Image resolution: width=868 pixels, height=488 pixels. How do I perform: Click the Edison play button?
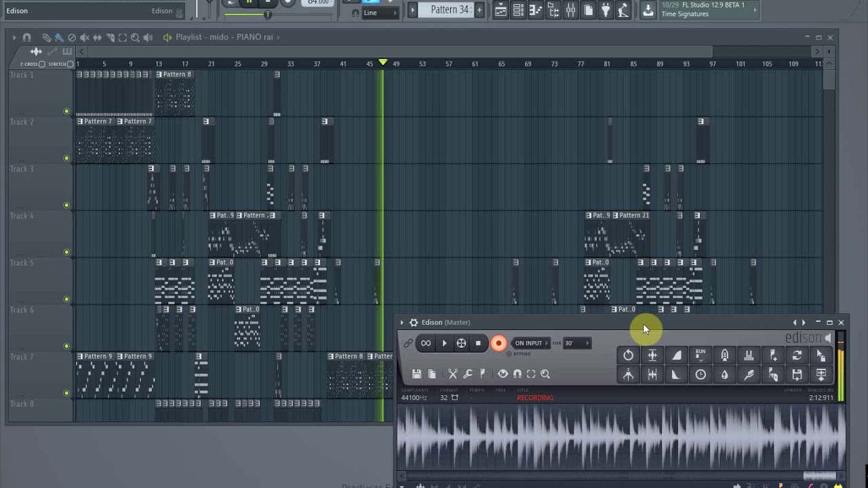click(x=444, y=343)
